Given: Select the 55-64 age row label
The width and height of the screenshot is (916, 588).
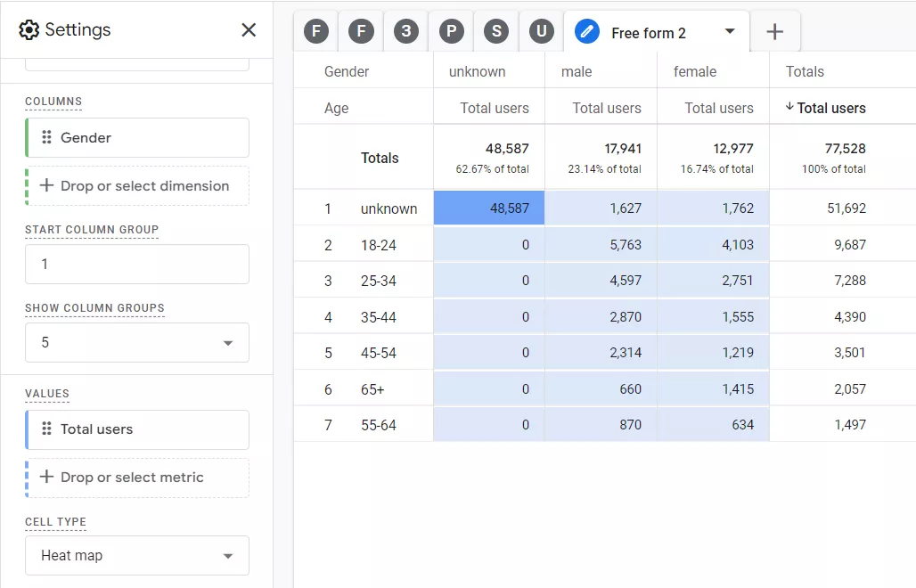Looking at the screenshot, I should point(379,425).
